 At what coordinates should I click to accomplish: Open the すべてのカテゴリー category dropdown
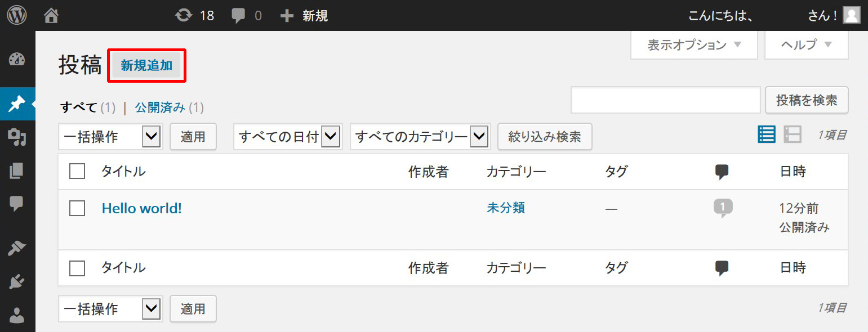coord(420,137)
